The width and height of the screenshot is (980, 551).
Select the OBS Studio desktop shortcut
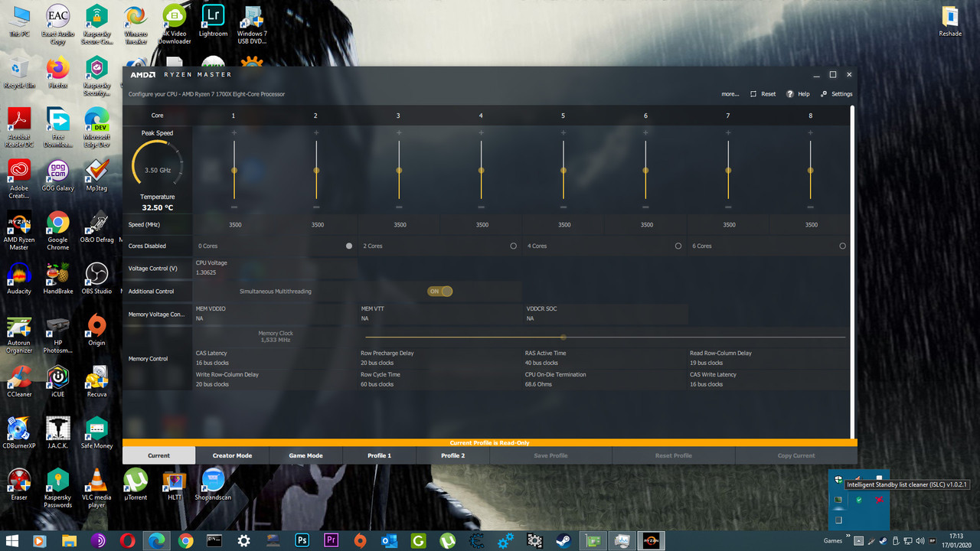pos(96,278)
